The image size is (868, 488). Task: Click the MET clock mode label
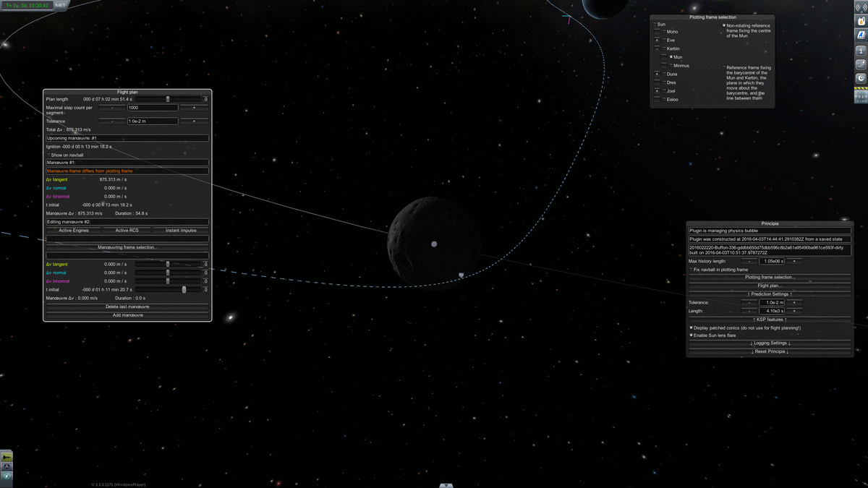(60, 4)
